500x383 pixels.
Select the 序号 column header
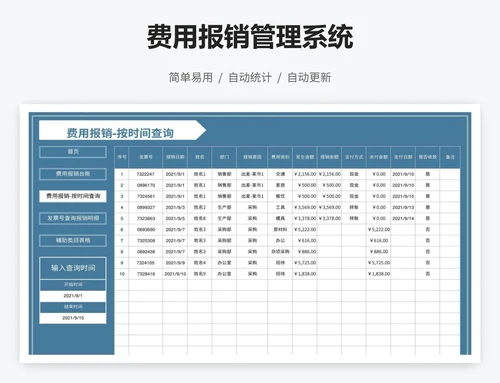[x=122, y=157]
